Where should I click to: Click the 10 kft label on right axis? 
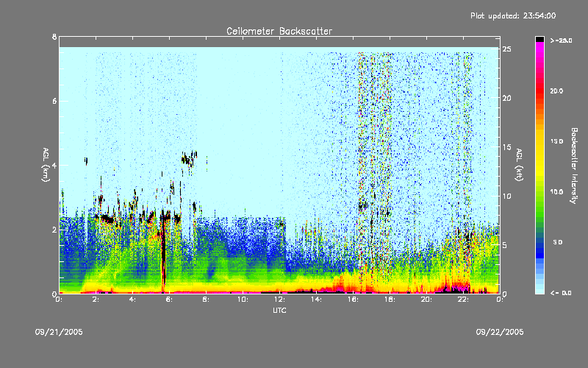click(x=506, y=196)
